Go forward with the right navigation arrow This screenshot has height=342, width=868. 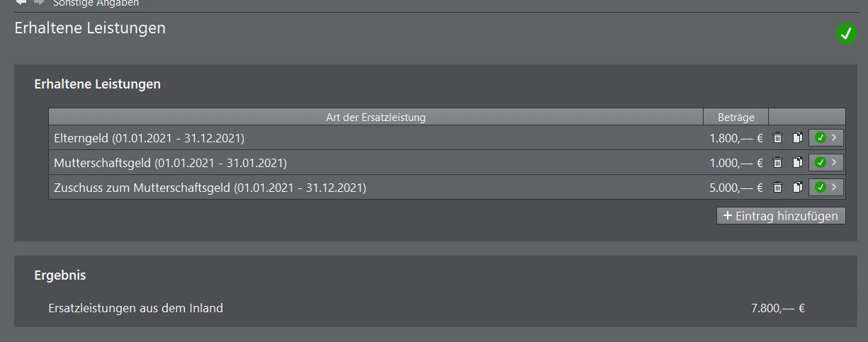[39, 3]
